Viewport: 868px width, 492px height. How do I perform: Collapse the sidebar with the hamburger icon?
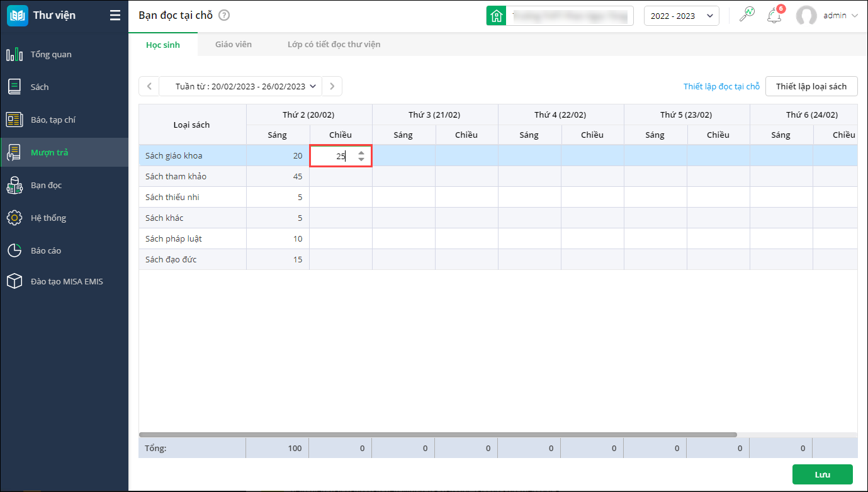point(115,16)
